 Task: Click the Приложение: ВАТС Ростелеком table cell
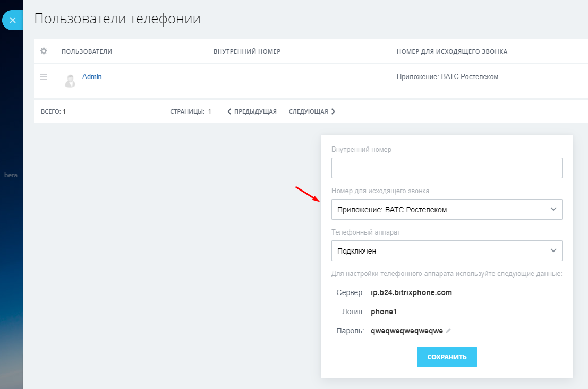(x=447, y=77)
